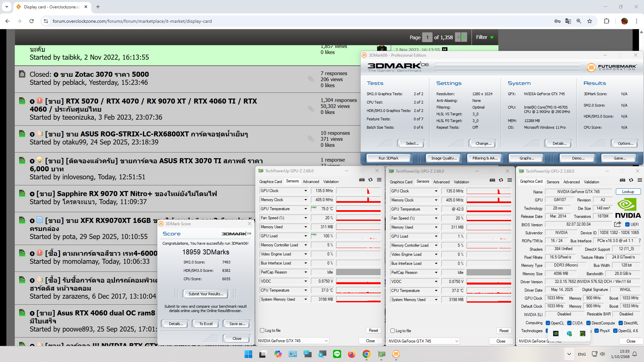The width and height of the screenshot is (644, 362).
Task: Switch to the Advanced tab in the right GPU-Z window
Action: click(571, 182)
